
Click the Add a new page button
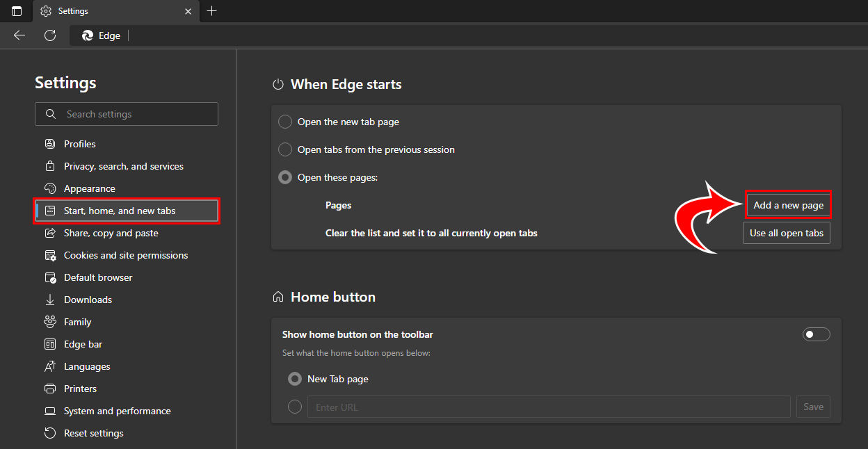tap(788, 204)
